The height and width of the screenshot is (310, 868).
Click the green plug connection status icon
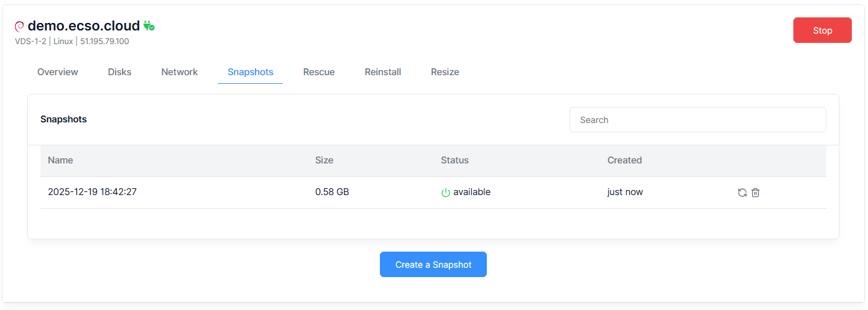[x=149, y=26]
